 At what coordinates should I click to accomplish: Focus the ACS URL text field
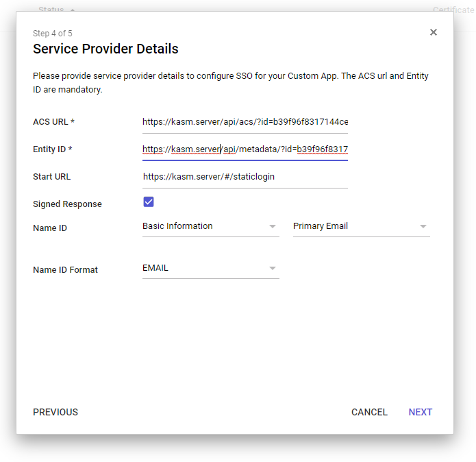pos(245,122)
